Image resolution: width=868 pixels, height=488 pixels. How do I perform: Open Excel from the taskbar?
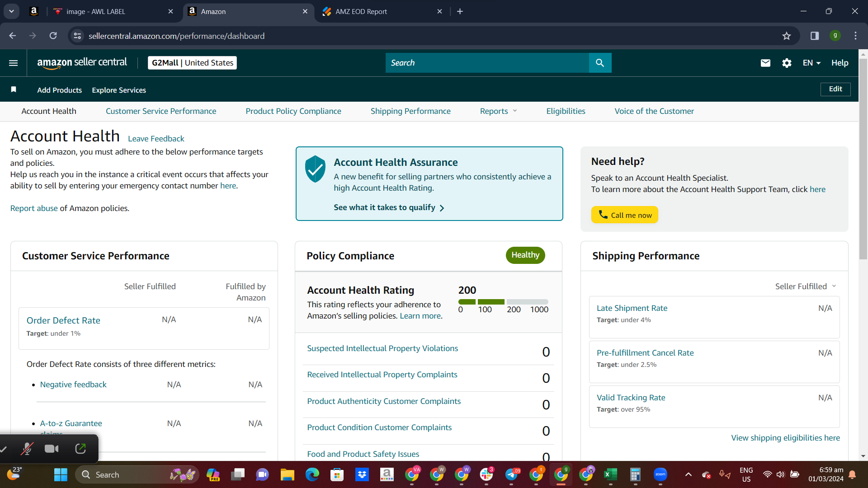(x=610, y=474)
